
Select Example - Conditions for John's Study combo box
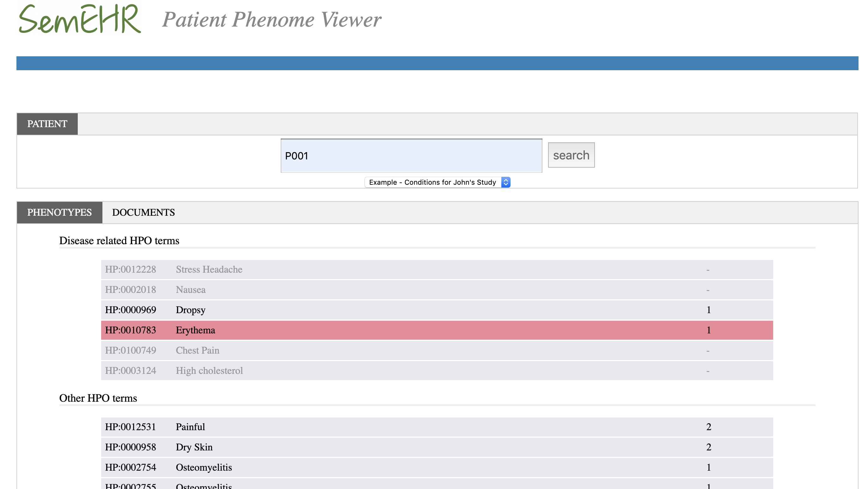tap(433, 182)
